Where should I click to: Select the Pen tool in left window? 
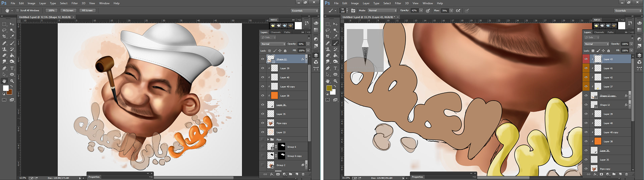click(x=4, y=68)
